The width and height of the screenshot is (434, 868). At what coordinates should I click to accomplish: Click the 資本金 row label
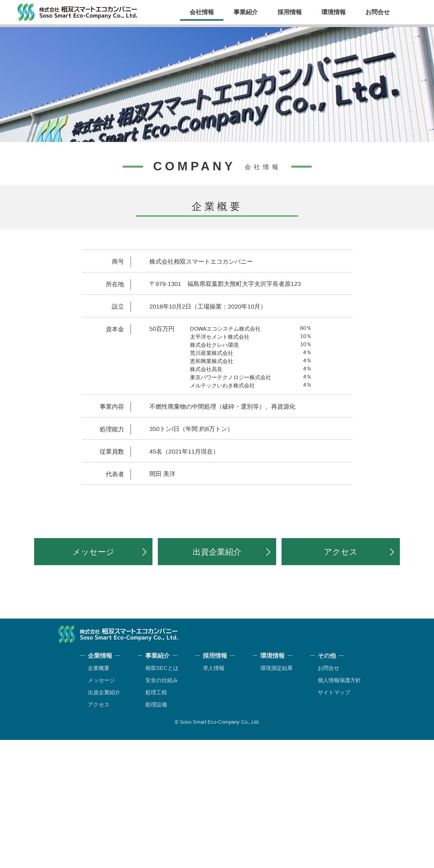pos(115,329)
